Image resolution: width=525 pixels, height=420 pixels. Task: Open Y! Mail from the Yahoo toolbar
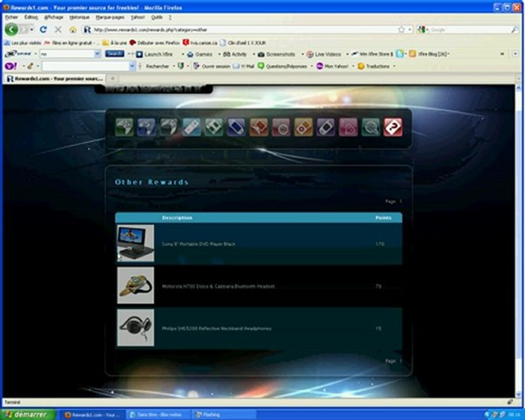[x=244, y=66]
